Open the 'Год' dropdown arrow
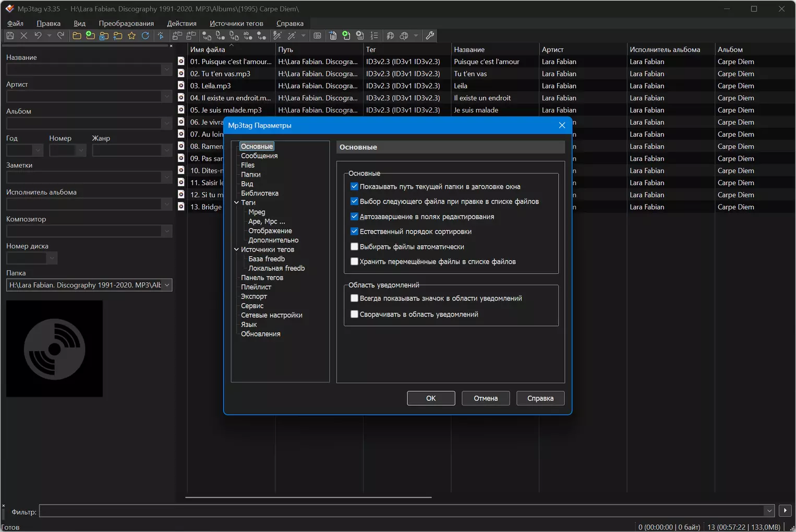This screenshot has height=532, width=796. coord(38,150)
